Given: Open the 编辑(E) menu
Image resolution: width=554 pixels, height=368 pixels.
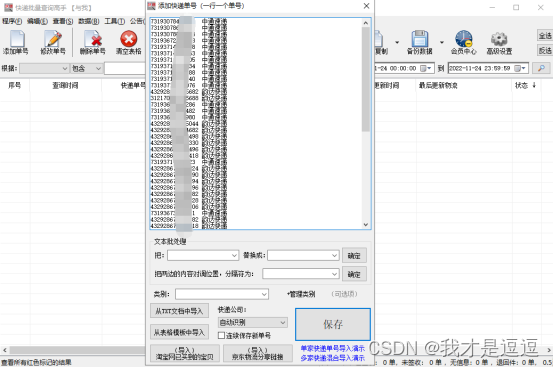Looking at the screenshot, I should pos(37,22).
